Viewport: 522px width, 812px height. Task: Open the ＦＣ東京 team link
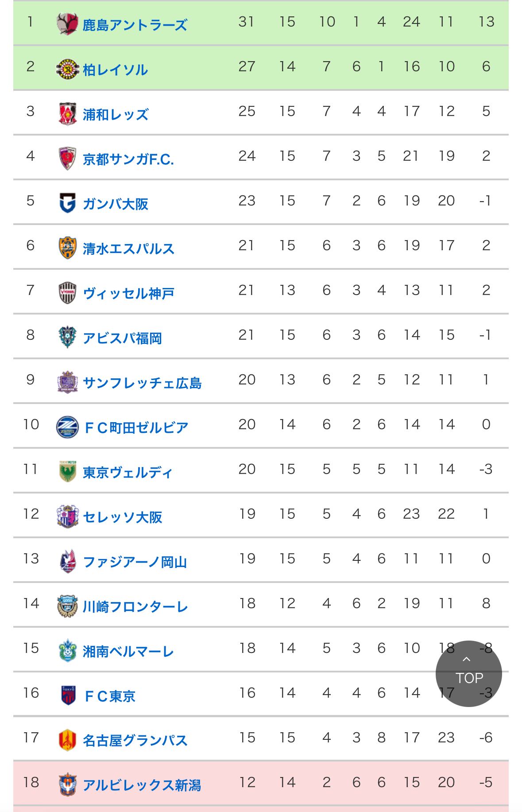coord(109,696)
